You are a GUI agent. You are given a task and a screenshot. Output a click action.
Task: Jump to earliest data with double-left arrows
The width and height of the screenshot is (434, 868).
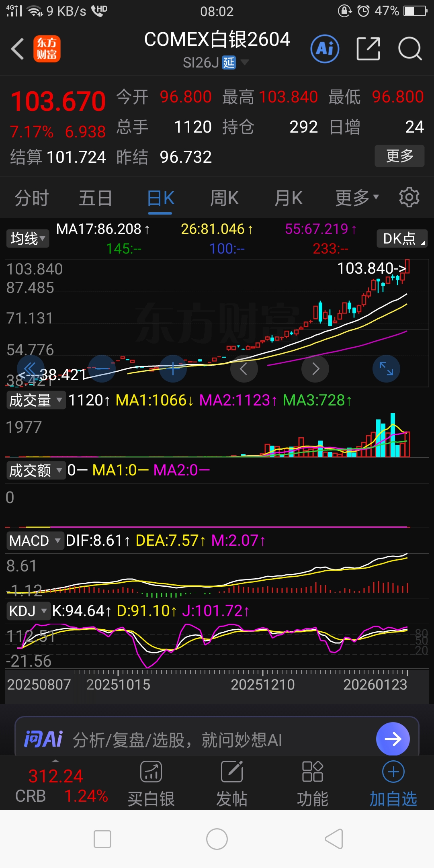click(x=31, y=368)
